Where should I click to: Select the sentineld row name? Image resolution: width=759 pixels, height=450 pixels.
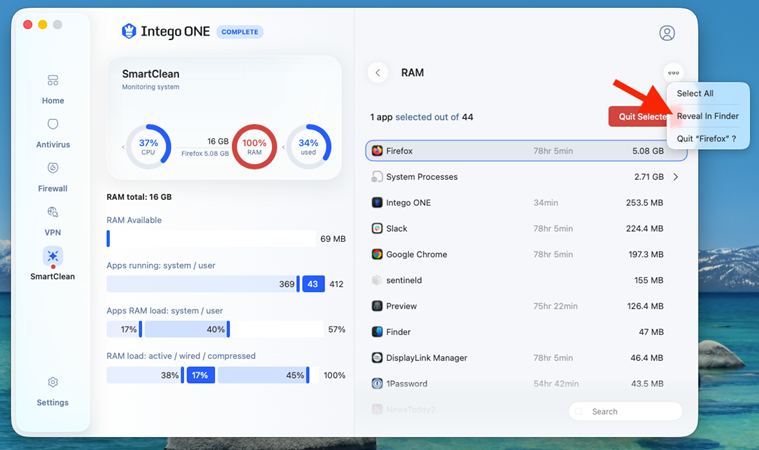pyautogui.click(x=404, y=280)
